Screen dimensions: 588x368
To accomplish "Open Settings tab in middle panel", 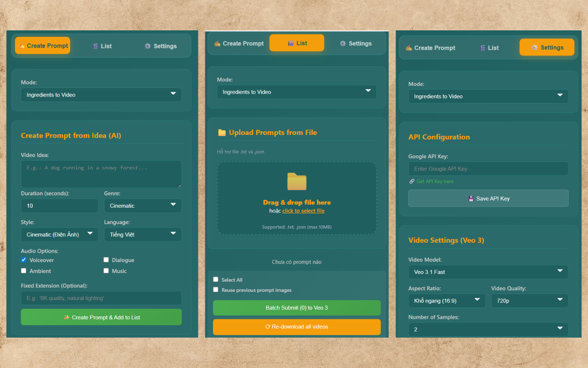I will click(x=356, y=43).
